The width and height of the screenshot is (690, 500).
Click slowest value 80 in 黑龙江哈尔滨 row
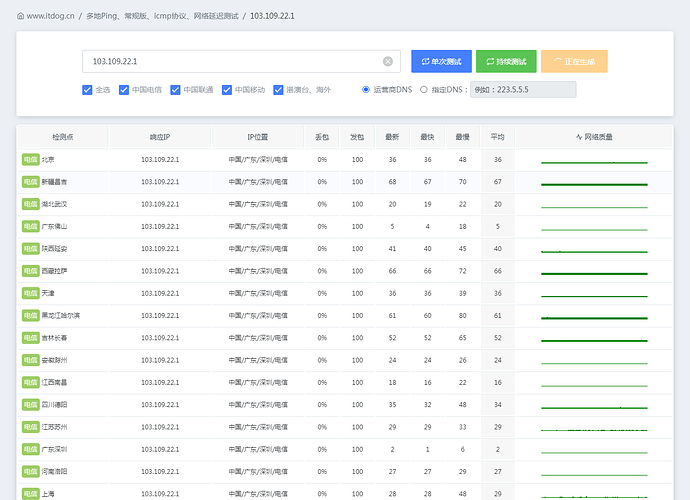[x=462, y=316]
